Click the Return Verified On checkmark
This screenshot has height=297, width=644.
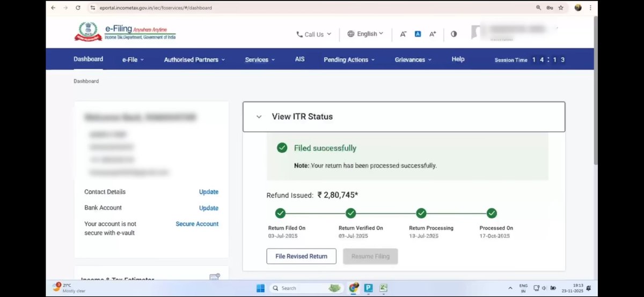pyautogui.click(x=351, y=213)
